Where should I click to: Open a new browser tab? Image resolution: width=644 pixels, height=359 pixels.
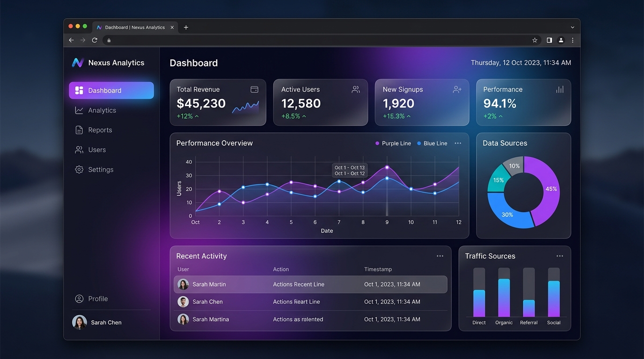click(186, 28)
